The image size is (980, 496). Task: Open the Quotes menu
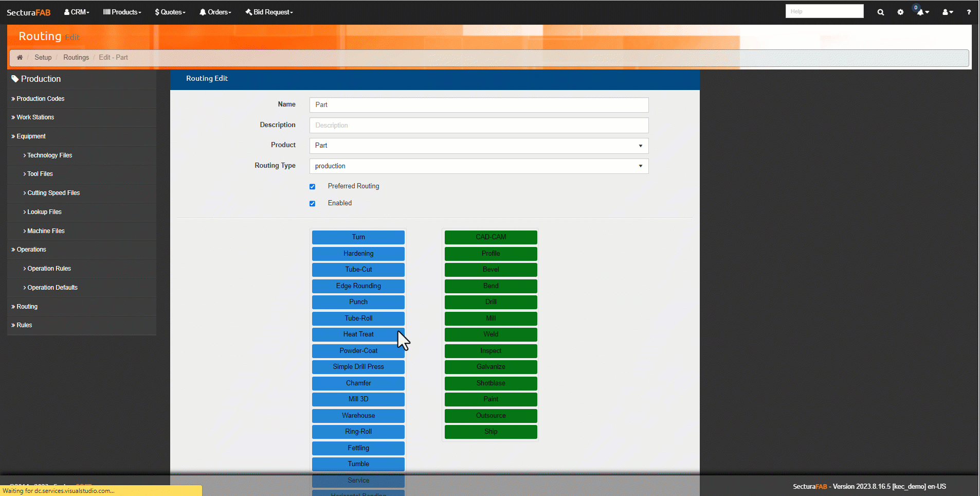tap(170, 12)
